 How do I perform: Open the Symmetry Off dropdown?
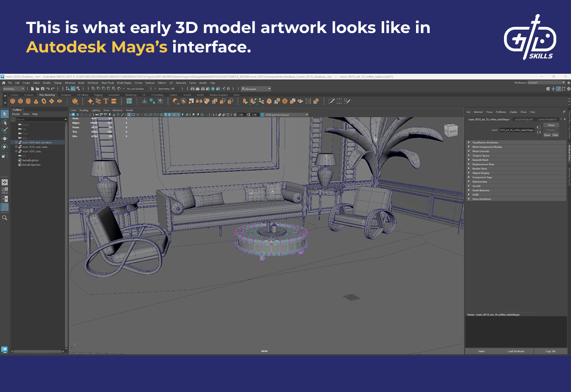(x=169, y=89)
